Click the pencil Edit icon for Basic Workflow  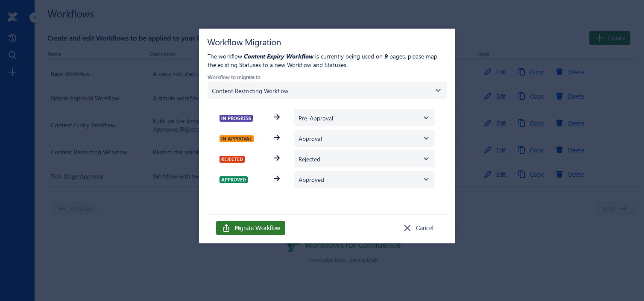[488, 72]
